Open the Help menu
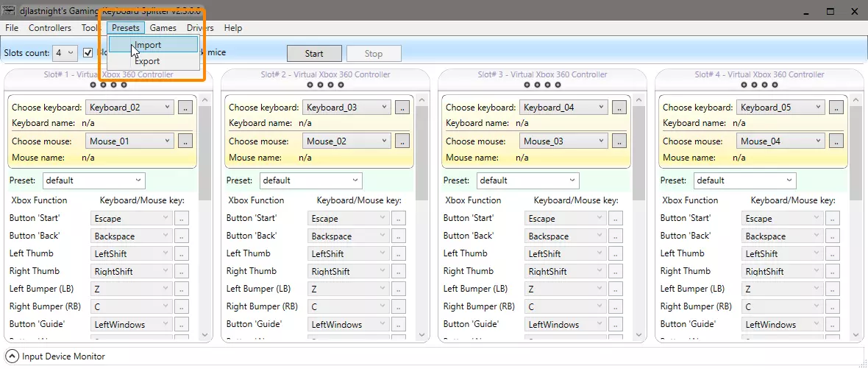This screenshot has height=369, width=868. (233, 28)
